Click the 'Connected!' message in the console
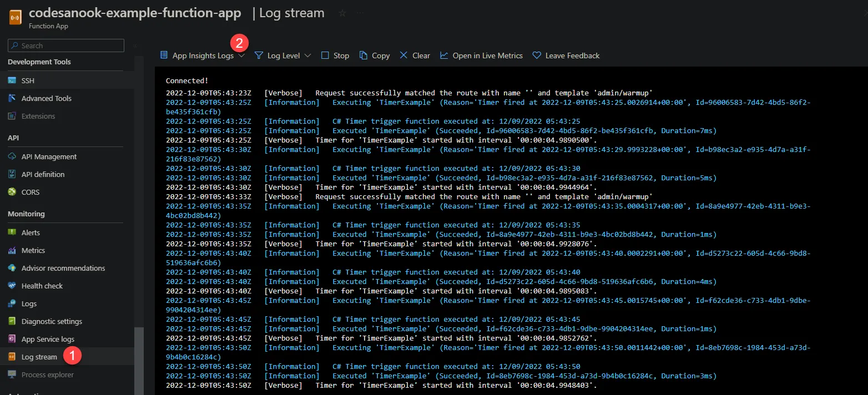 pos(187,81)
